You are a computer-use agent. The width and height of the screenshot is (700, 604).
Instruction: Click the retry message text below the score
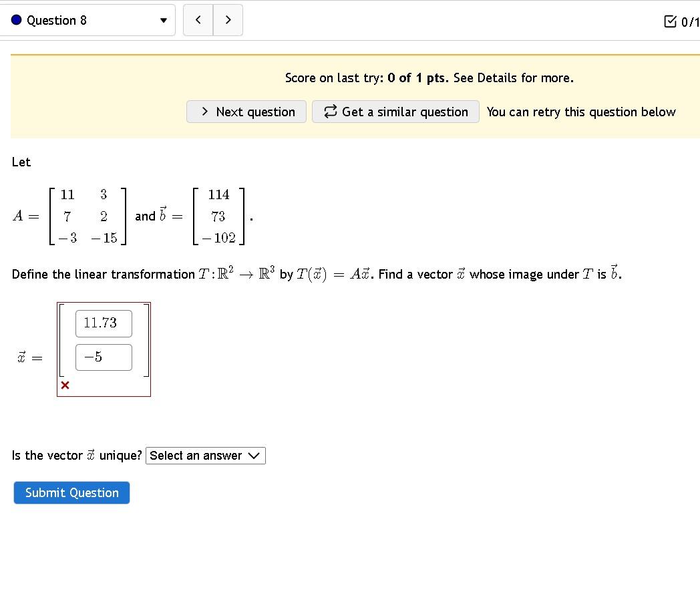[x=581, y=112]
